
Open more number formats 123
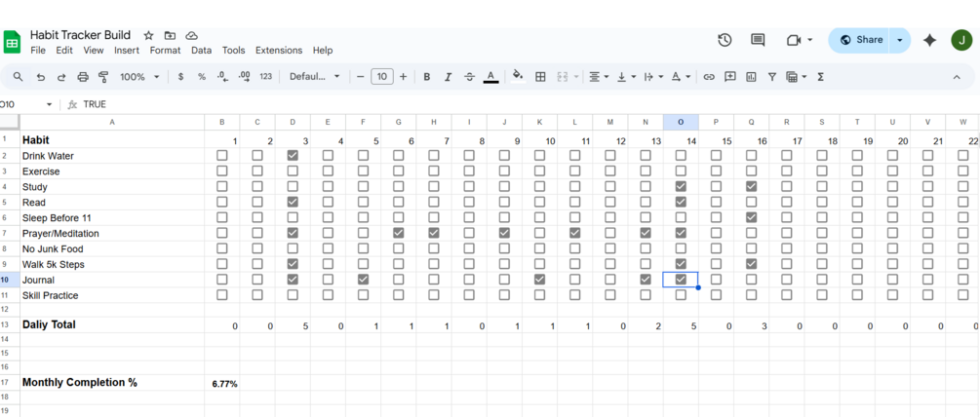click(265, 77)
